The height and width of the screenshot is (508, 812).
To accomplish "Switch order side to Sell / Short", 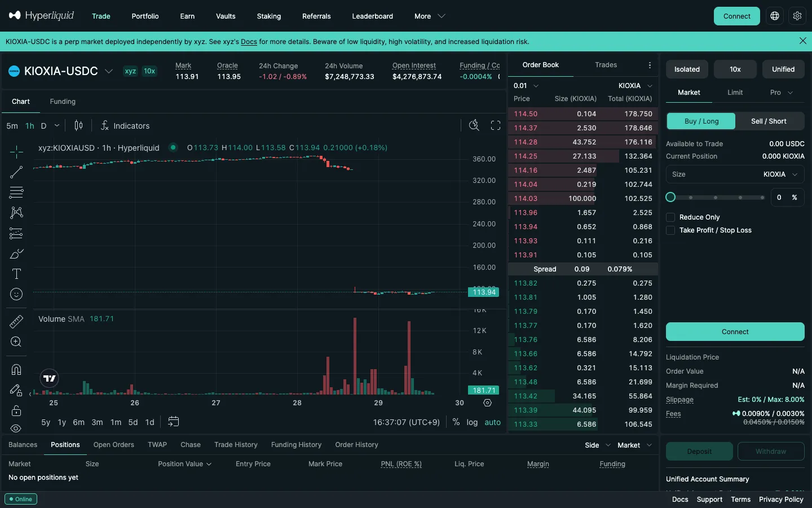I will 769,121.
